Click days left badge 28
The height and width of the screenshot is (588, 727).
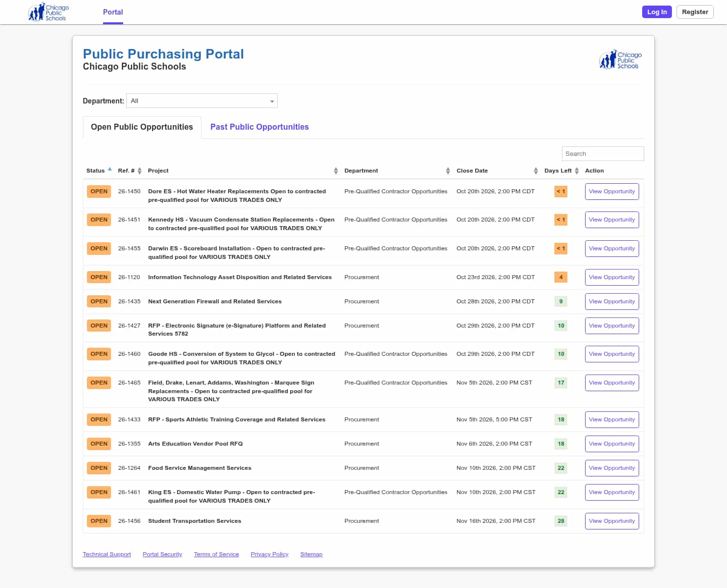click(x=561, y=521)
